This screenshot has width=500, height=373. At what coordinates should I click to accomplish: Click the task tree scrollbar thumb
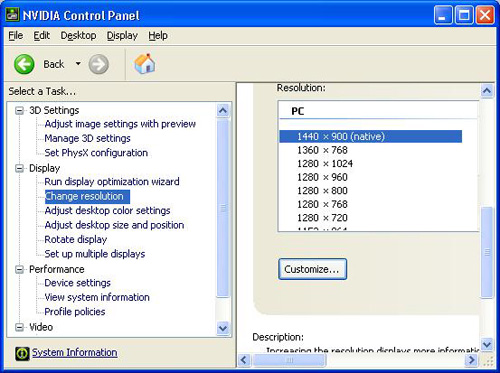(x=223, y=208)
